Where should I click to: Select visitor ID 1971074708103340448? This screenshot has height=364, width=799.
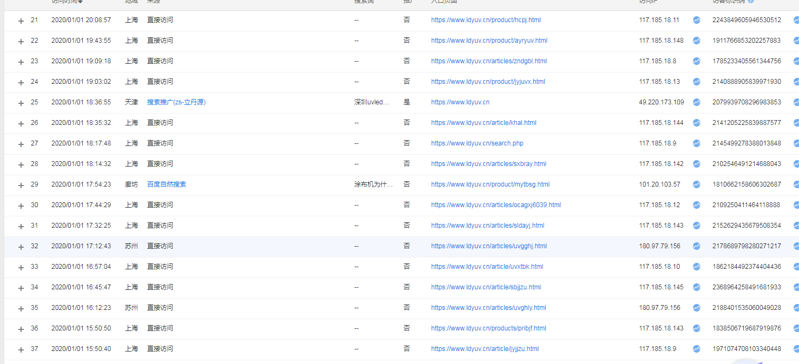(x=747, y=349)
